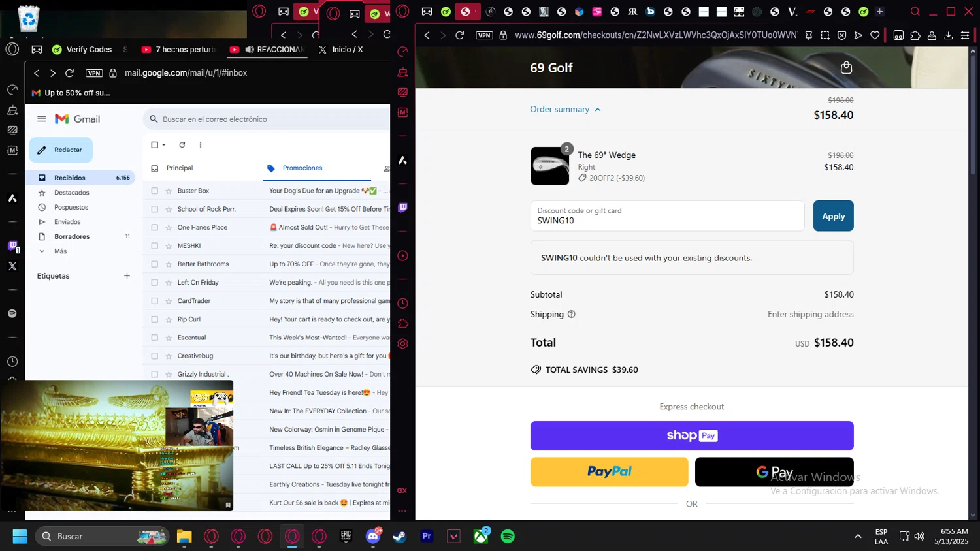The image size is (980, 551).
Task: Switch to Principal tab in Gmail
Action: [x=180, y=168]
